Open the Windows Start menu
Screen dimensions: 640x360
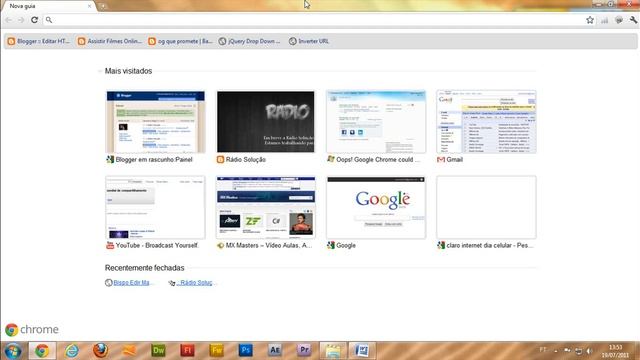[13, 351]
